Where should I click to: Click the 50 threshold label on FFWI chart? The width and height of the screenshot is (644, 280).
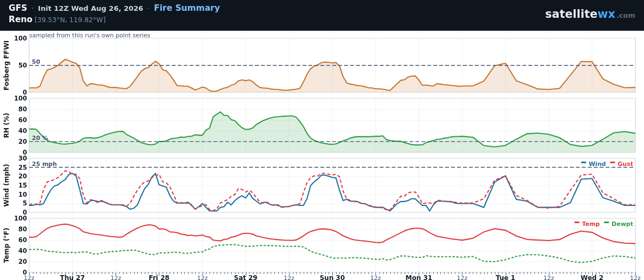(x=36, y=62)
